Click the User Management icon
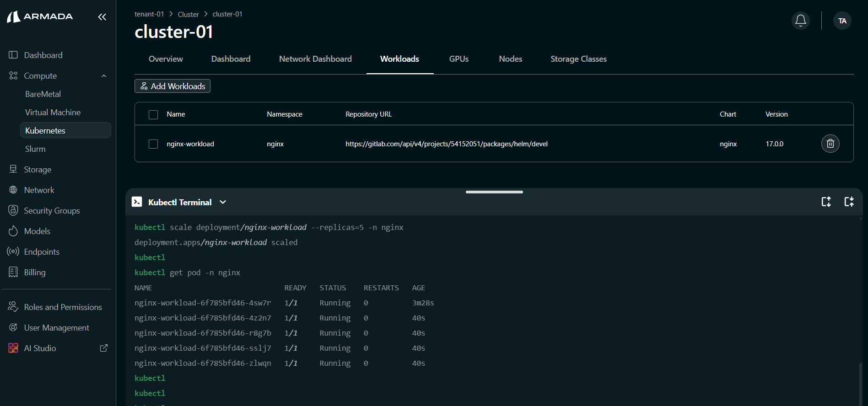868x406 pixels. pos(13,327)
